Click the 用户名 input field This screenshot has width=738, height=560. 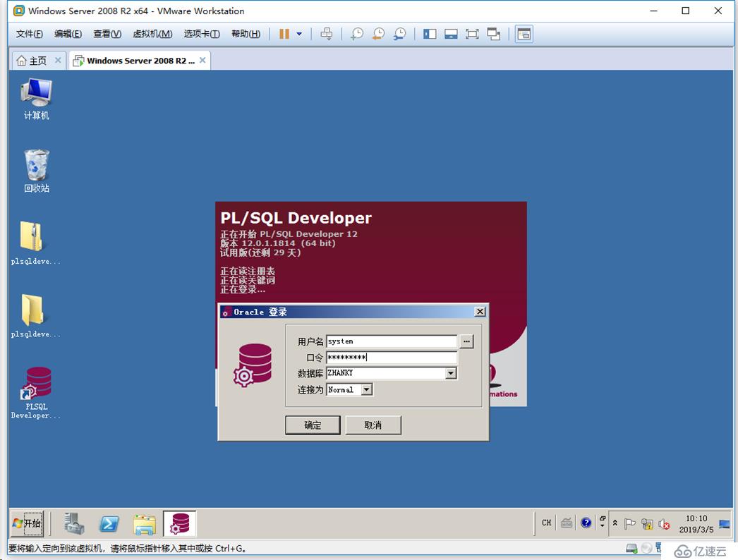point(392,341)
